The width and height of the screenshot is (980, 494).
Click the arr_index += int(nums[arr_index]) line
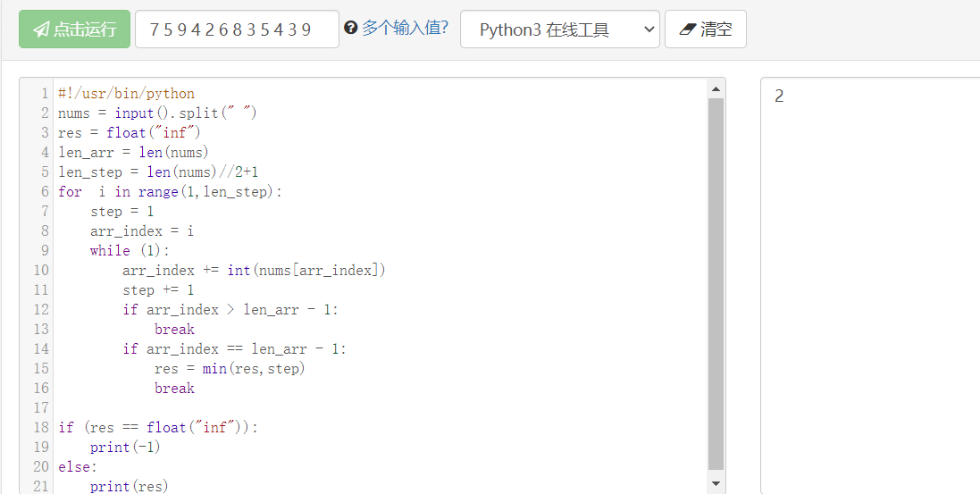pos(255,271)
